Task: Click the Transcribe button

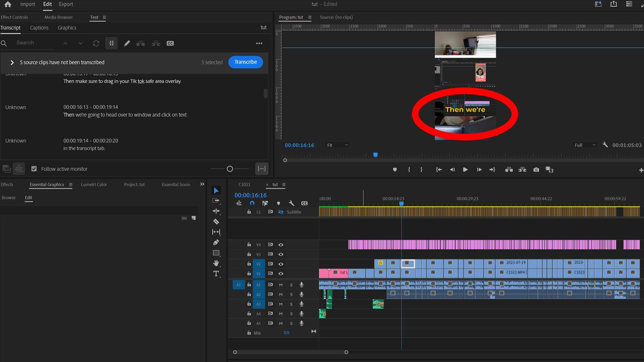Action: click(x=246, y=62)
